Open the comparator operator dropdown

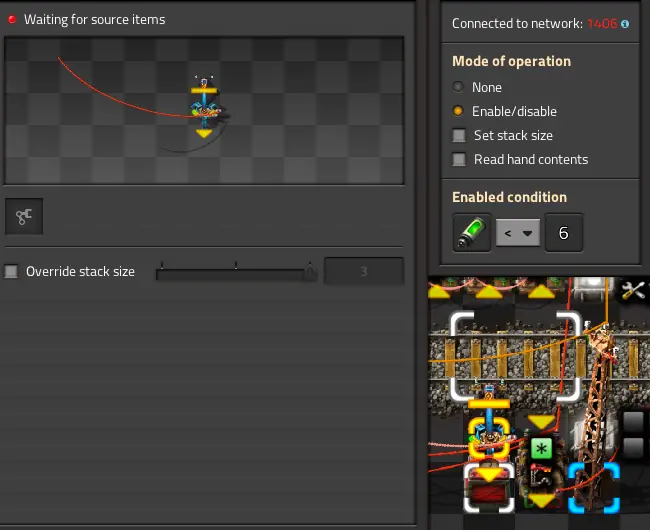pos(518,233)
